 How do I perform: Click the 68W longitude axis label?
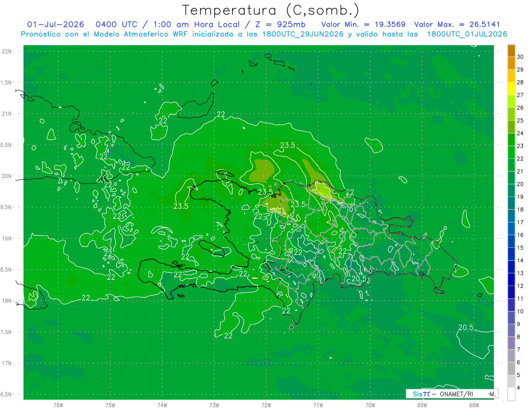(x=474, y=405)
